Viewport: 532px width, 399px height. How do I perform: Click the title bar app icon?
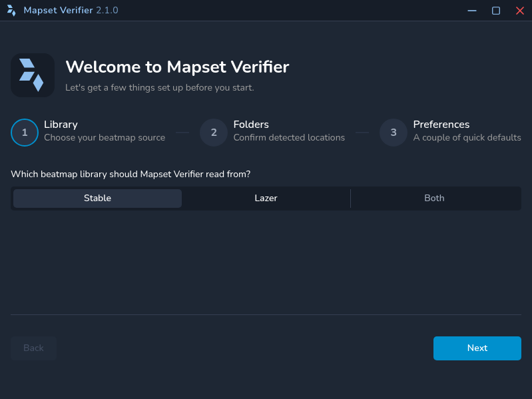point(11,11)
